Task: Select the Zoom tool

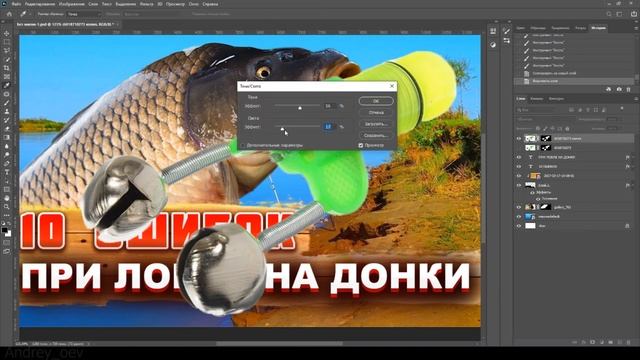Action: click(7, 207)
